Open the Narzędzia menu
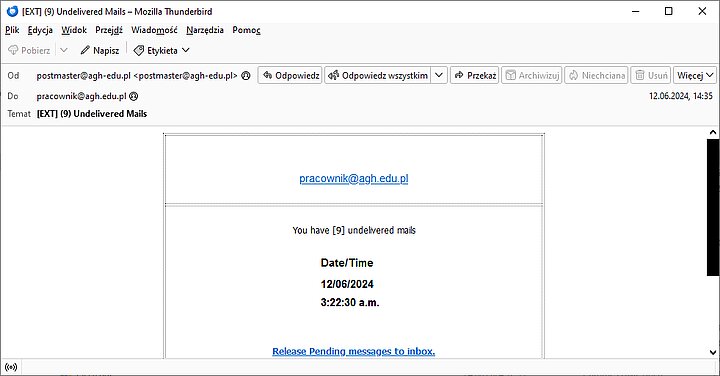The width and height of the screenshot is (720, 376). click(205, 30)
